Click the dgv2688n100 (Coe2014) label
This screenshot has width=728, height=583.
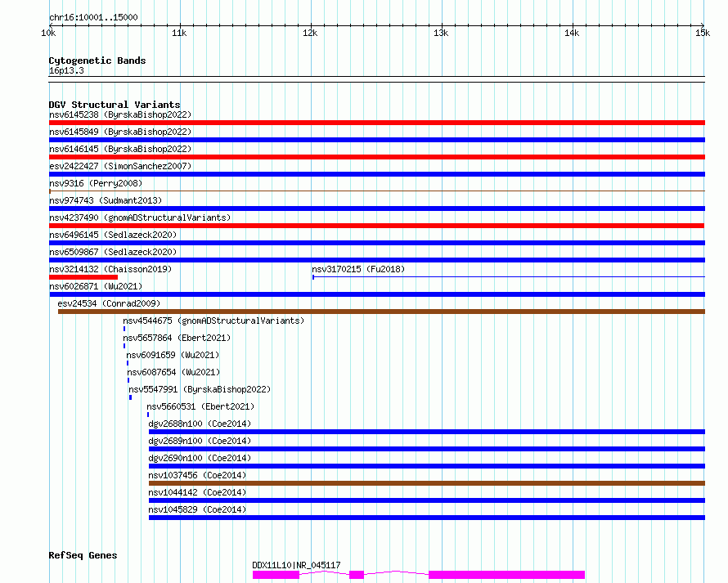[200, 424]
